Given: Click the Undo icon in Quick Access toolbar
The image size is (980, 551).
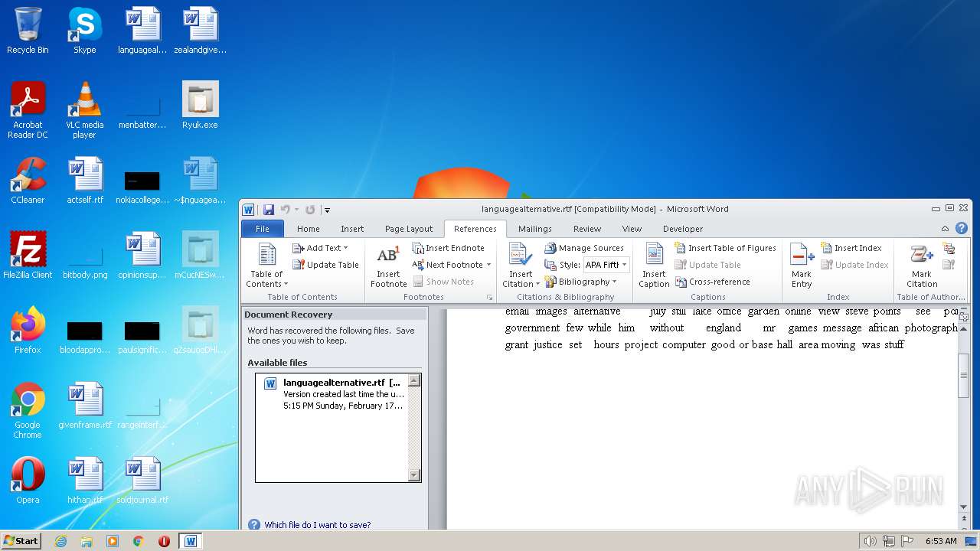Looking at the screenshot, I should click(285, 210).
